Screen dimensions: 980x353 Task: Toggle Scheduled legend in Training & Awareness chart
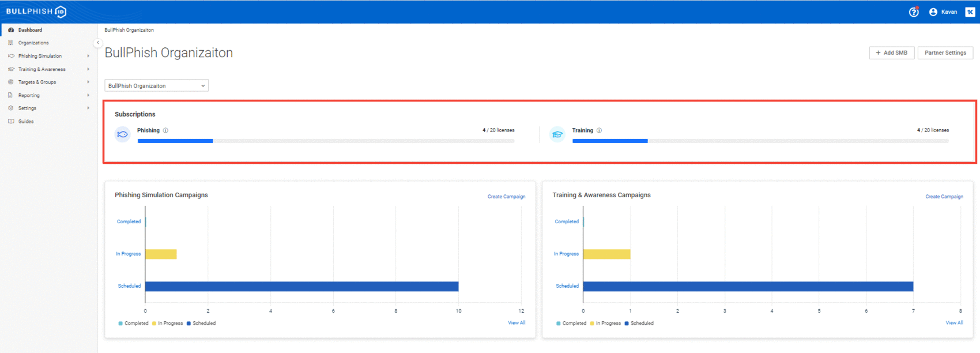[x=639, y=324]
